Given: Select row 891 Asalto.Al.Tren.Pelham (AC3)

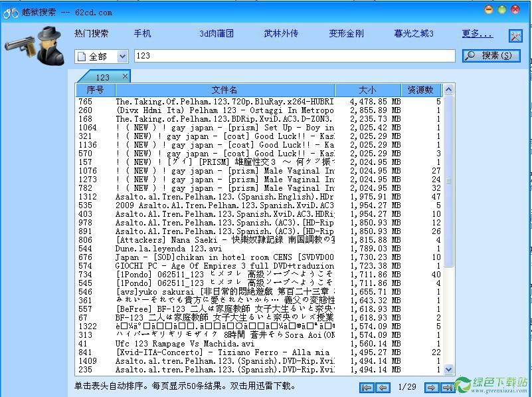Looking at the screenshot, I should [x=259, y=231].
